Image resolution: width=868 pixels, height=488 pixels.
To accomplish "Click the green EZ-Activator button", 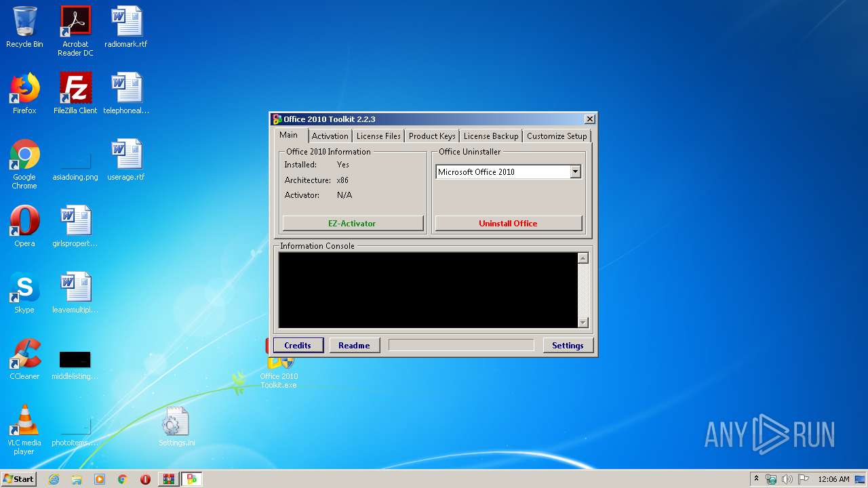I will click(353, 223).
